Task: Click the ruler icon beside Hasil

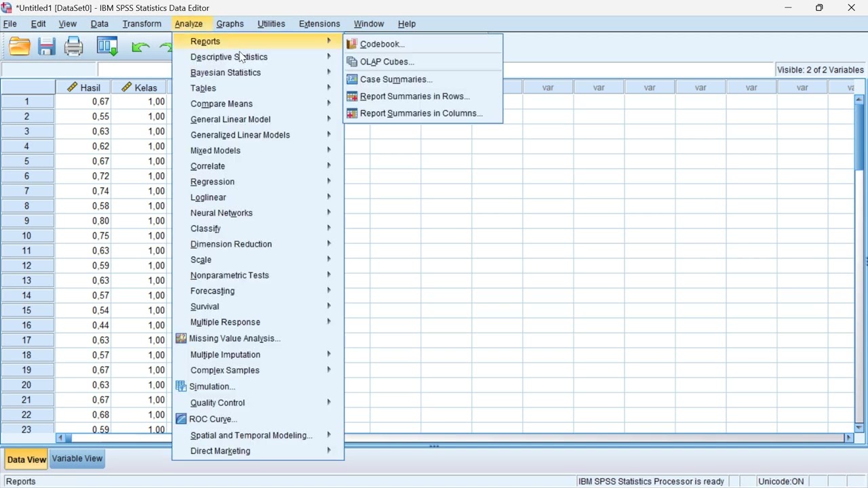Action: coord(72,87)
